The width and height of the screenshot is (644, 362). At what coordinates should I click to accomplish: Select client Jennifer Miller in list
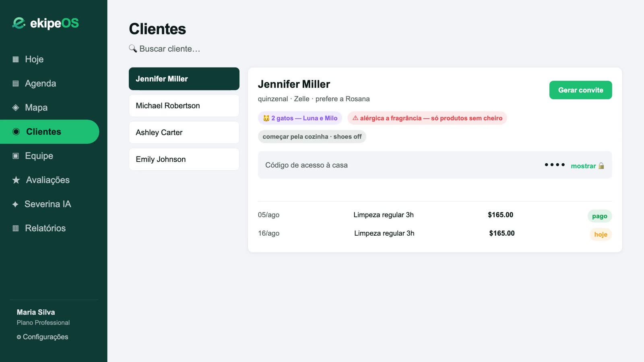click(x=184, y=79)
